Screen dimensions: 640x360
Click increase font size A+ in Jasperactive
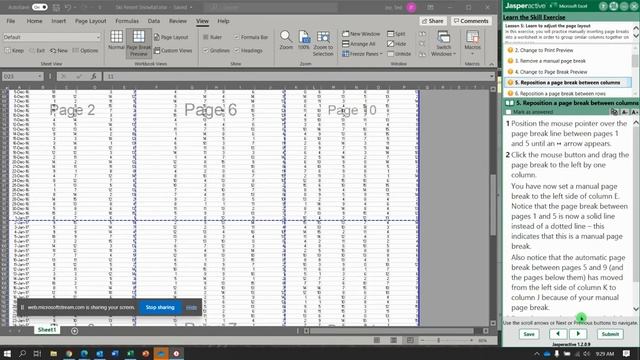pos(634,112)
